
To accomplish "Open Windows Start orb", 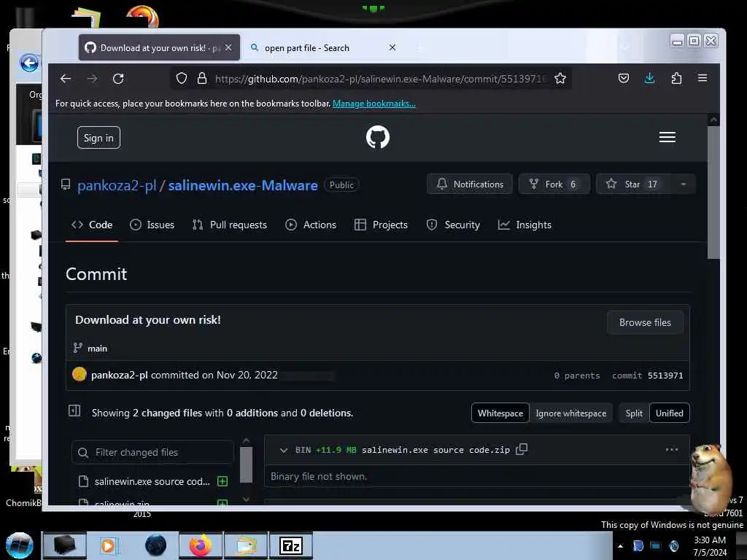I will pyautogui.click(x=19, y=545).
